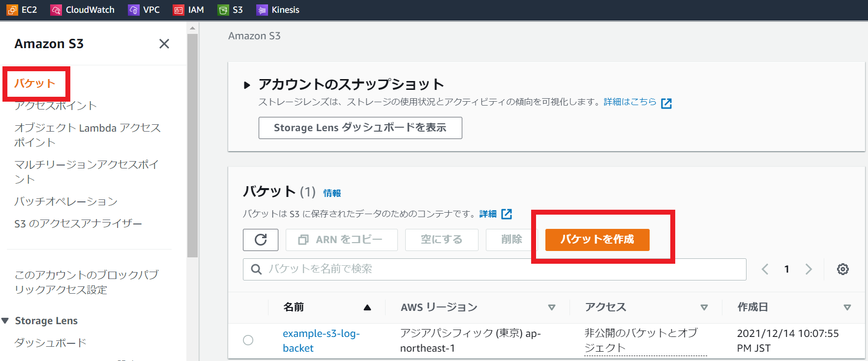The height and width of the screenshot is (361, 868).
Task: Click the search magnifier icon in bucket filter
Action: coord(256,269)
